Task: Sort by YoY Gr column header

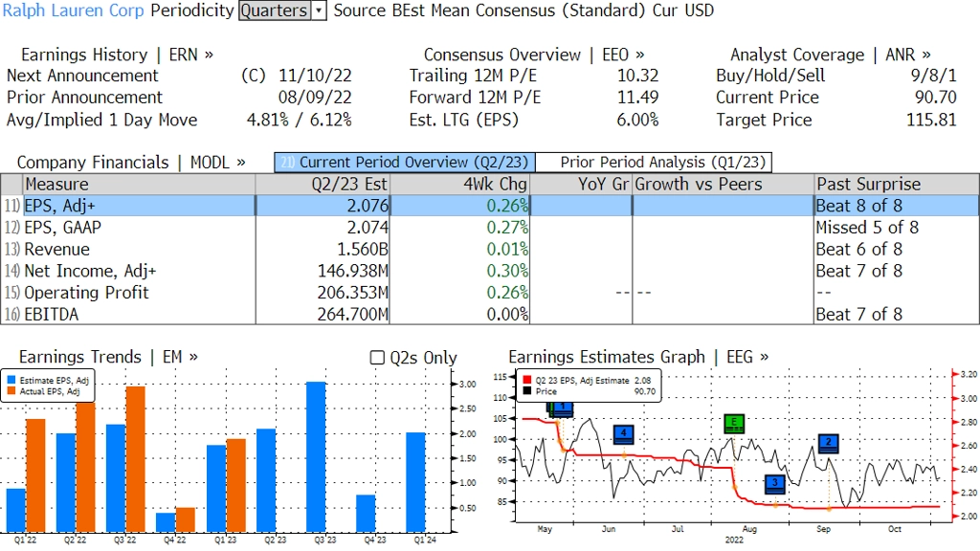Action: pos(581,185)
